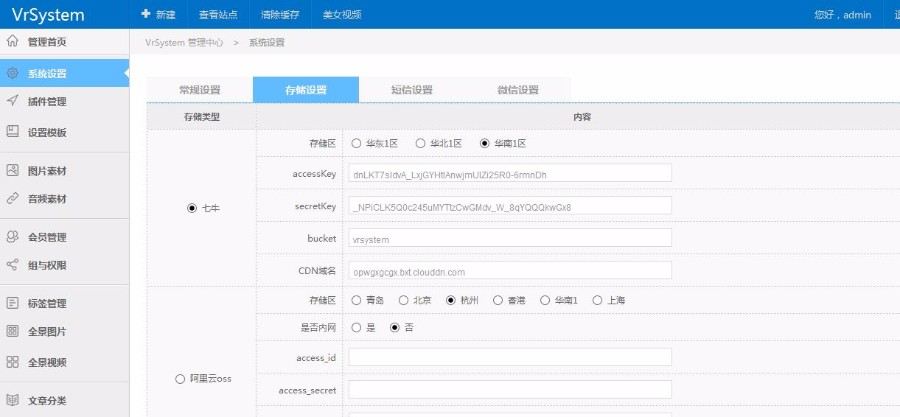The height and width of the screenshot is (417, 900).
Task: Click the home icon beside 管理首页
Action: (x=12, y=41)
